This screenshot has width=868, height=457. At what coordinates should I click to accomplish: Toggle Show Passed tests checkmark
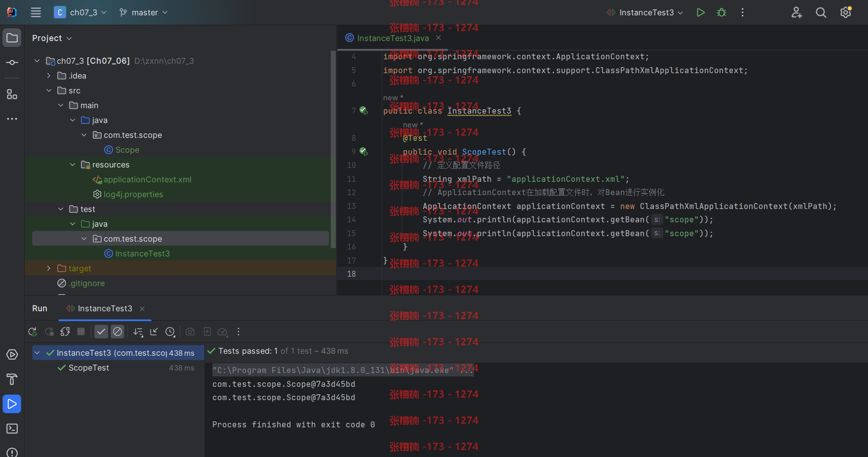click(101, 332)
